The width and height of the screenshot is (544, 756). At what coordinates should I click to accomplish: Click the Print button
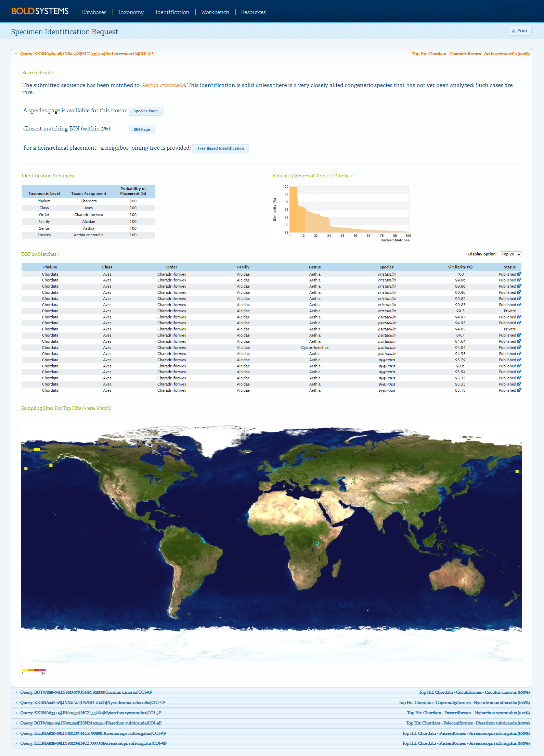[x=520, y=31]
